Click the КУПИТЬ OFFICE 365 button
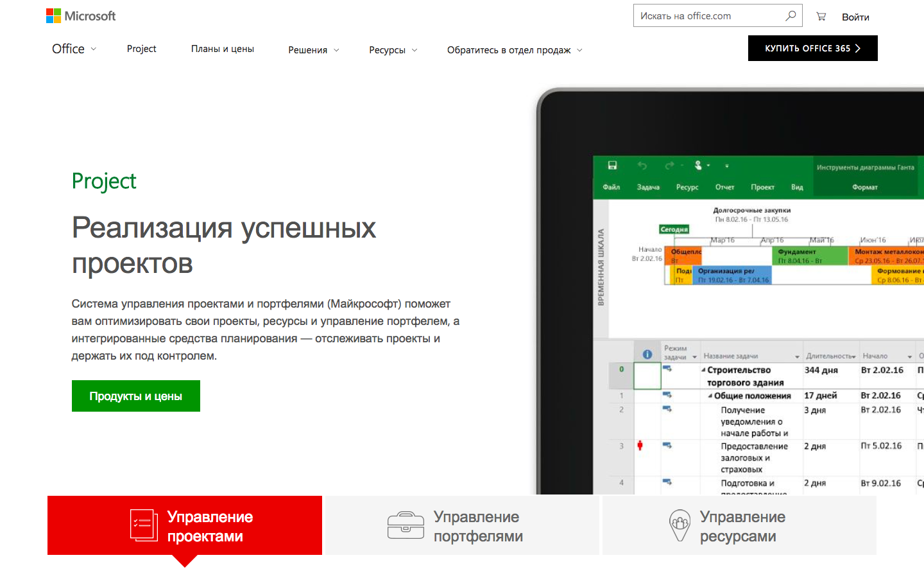924x578 pixels. coord(812,48)
